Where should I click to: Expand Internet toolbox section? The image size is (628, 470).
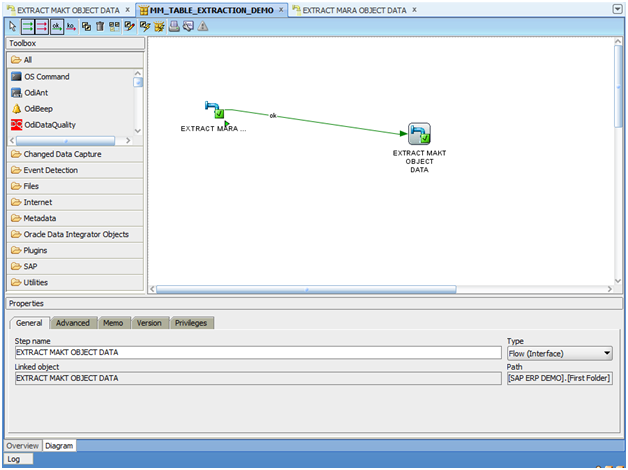(75, 202)
